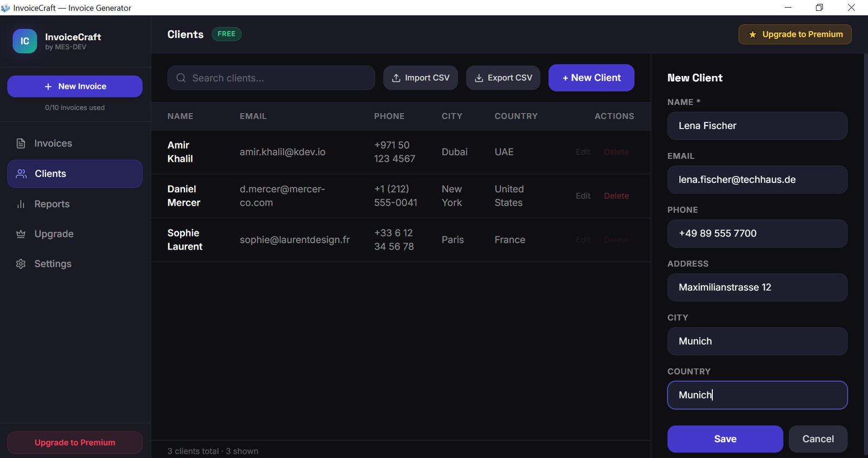Click the Dubai city cell

coord(455,152)
